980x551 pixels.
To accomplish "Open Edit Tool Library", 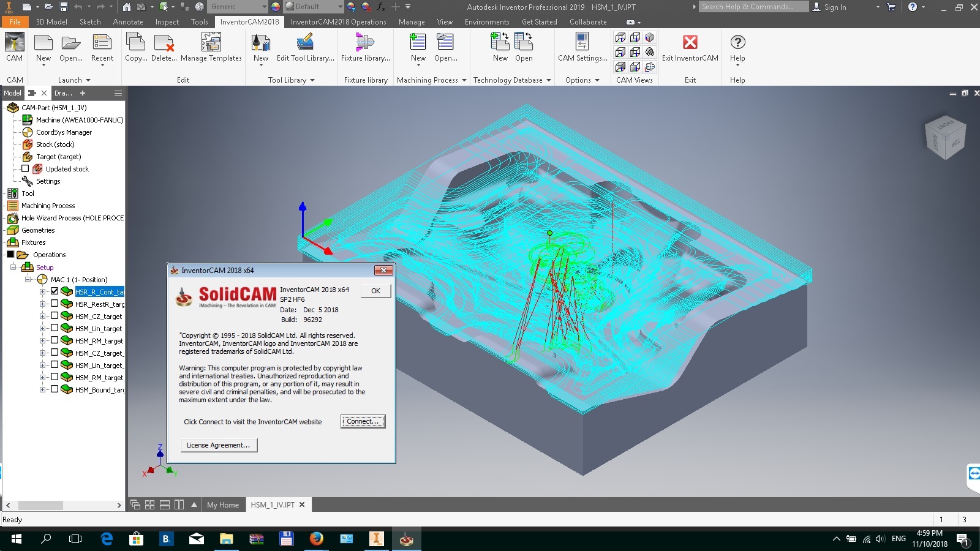I will [305, 48].
